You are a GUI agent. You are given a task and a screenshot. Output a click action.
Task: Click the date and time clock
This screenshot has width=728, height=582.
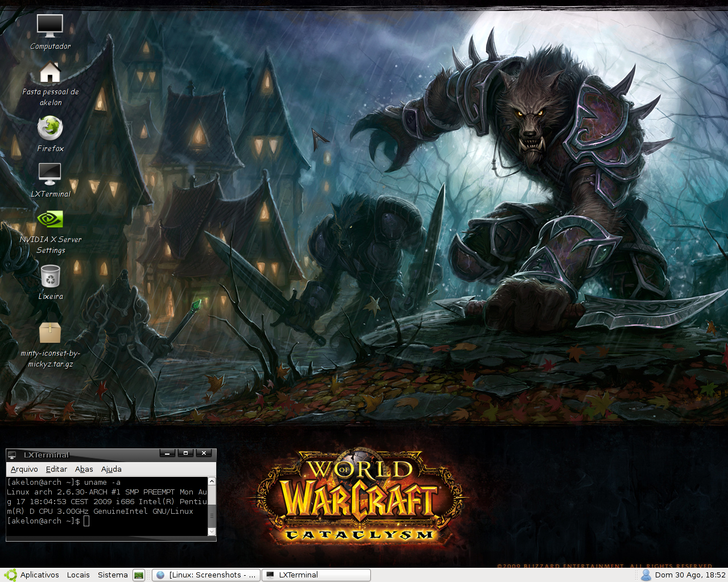pyautogui.click(x=690, y=575)
